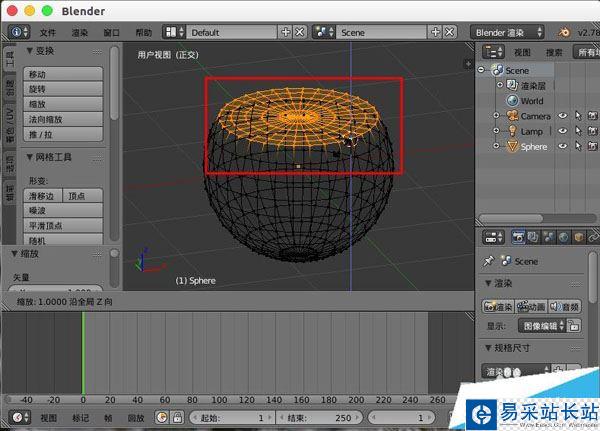
Task: Open the outliner editor type selector
Action: 493,52
